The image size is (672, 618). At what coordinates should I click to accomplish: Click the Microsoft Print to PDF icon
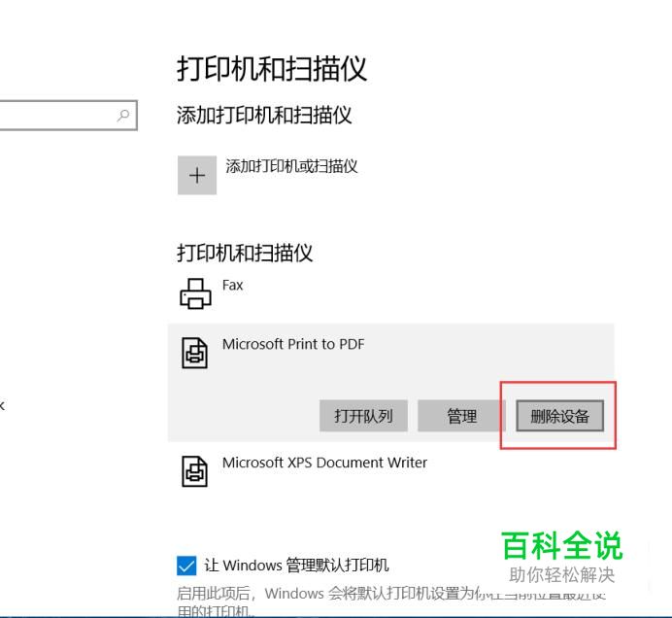click(x=194, y=353)
